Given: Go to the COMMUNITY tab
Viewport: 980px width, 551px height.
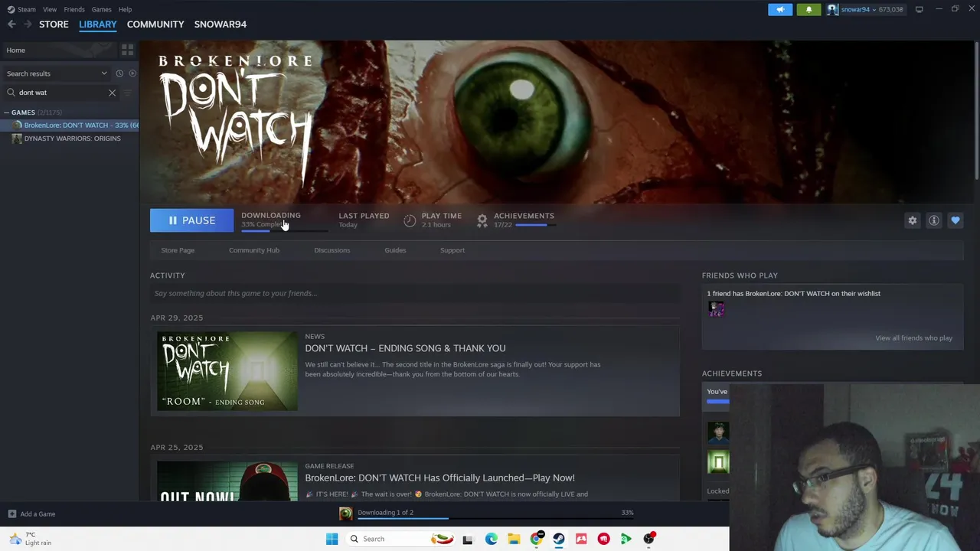Looking at the screenshot, I should click(x=155, y=24).
